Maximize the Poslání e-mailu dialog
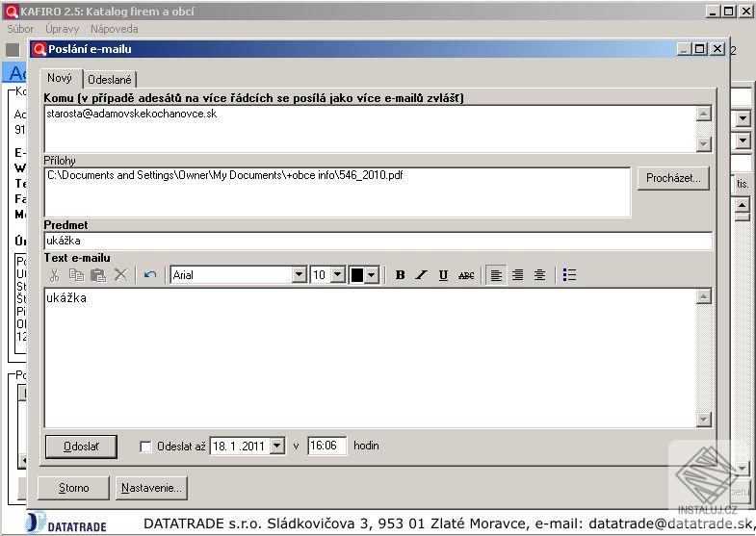The image size is (756, 536). pos(700,49)
